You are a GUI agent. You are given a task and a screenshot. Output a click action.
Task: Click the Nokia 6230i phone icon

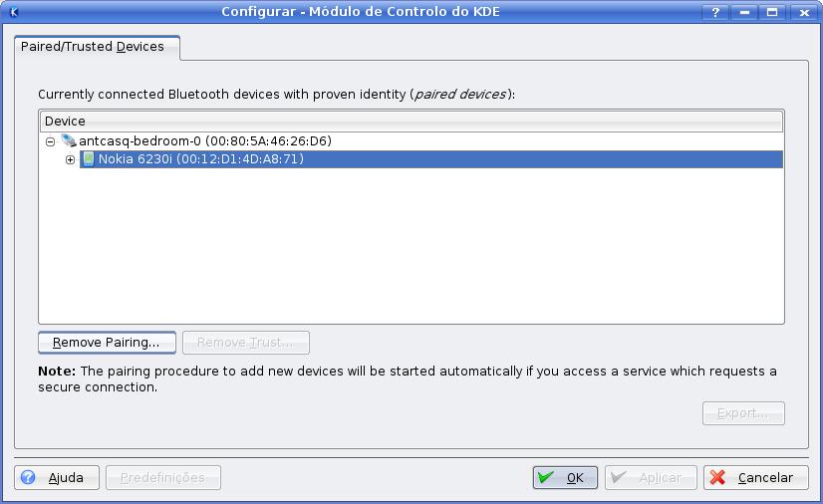[x=88, y=159]
